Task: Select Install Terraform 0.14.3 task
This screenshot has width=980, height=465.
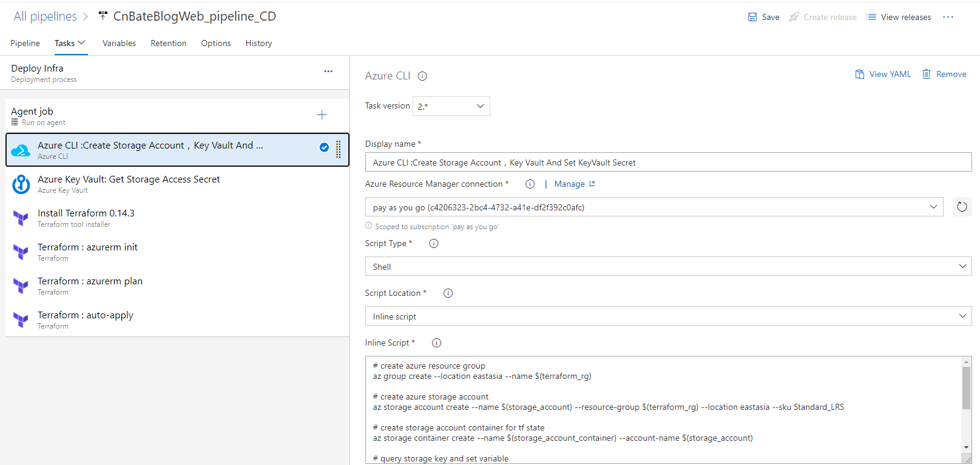Action: (x=177, y=218)
